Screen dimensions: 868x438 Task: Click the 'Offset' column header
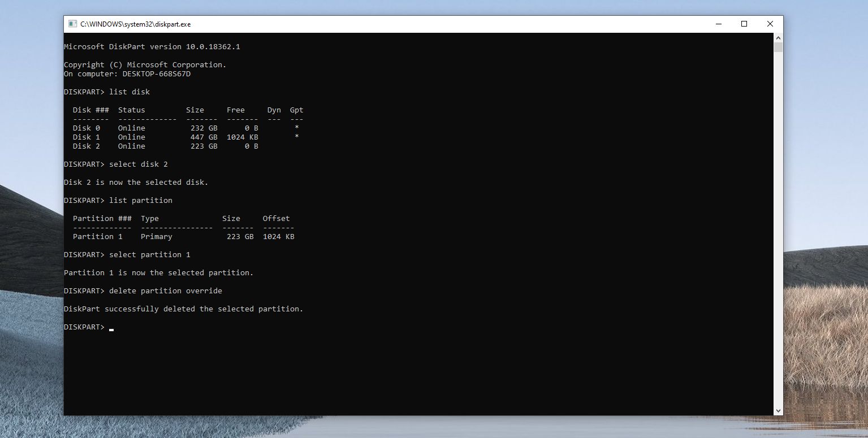click(x=277, y=218)
